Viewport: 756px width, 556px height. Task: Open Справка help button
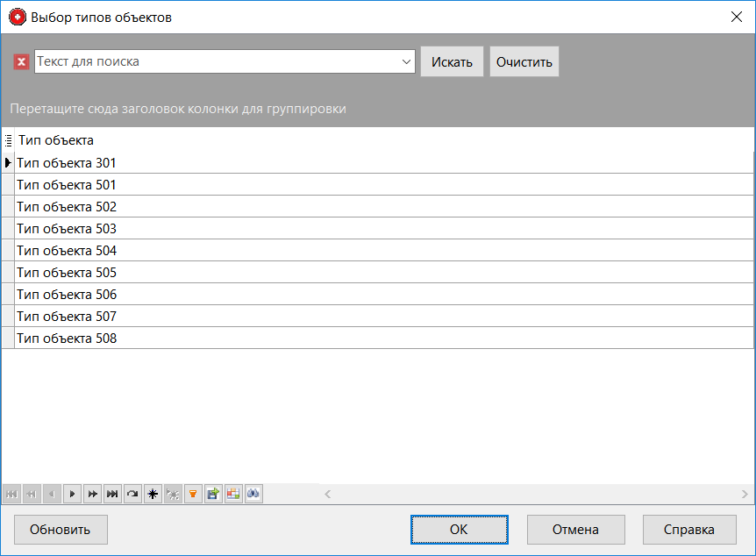690,530
